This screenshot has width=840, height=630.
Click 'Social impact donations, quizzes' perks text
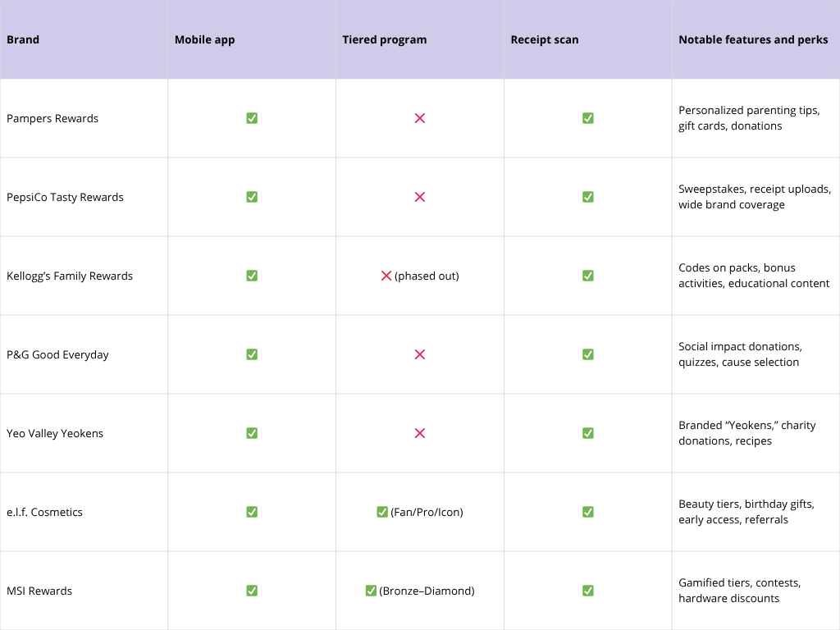741,354
